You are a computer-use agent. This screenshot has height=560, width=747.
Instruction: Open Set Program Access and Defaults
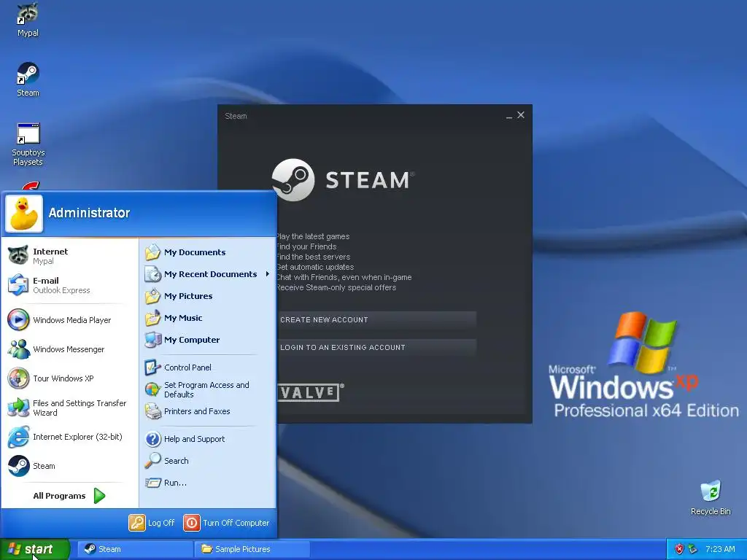click(x=208, y=389)
